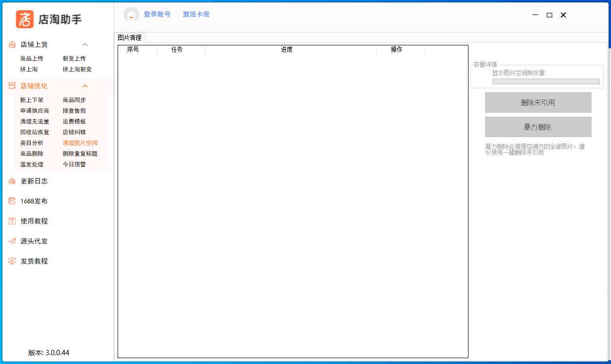Click the 进度 column header

(x=287, y=50)
